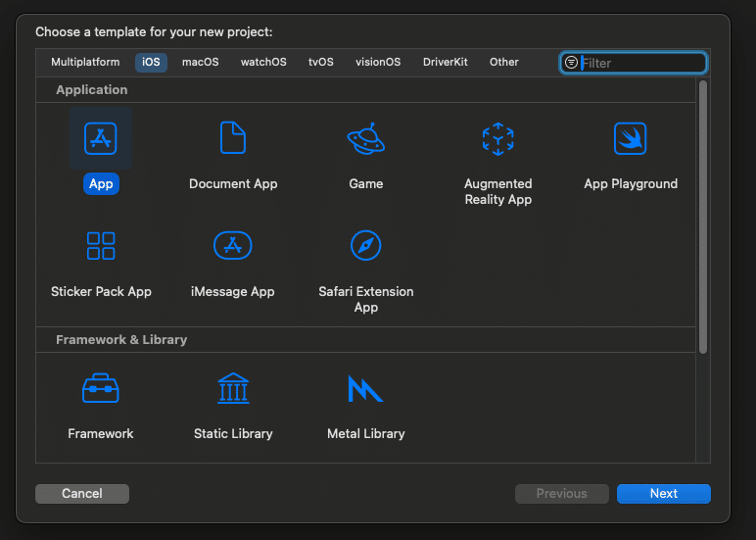Click the 'App' label text
The width and height of the screenshot is (756, 540).
pyautogui.click(x=101, y=184)
